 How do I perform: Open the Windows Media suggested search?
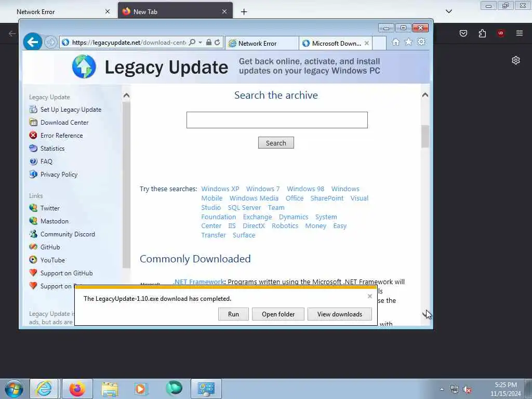[254, 198]
